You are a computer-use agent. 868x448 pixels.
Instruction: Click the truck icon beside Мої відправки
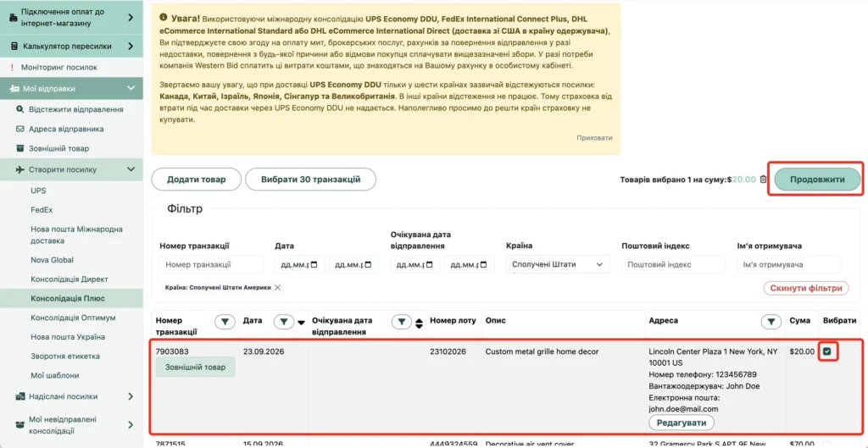point(14,88)
